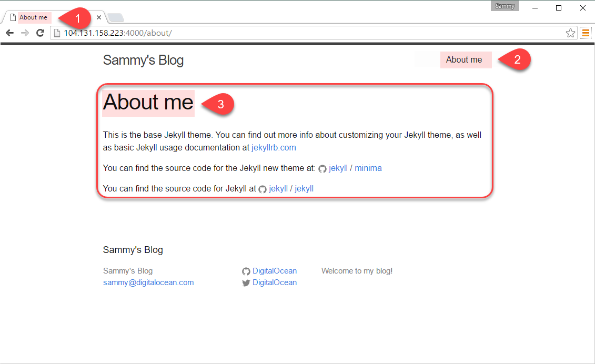Click the GitHub icon beside DigitalOcean in footer
595x364 pixels.
pos(246,271)
